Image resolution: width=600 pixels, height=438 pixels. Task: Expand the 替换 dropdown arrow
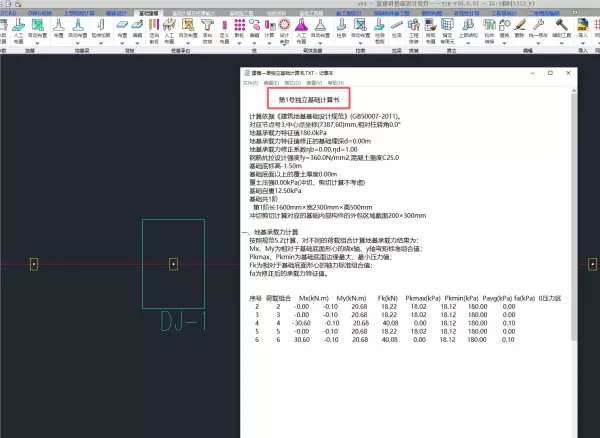504,43
